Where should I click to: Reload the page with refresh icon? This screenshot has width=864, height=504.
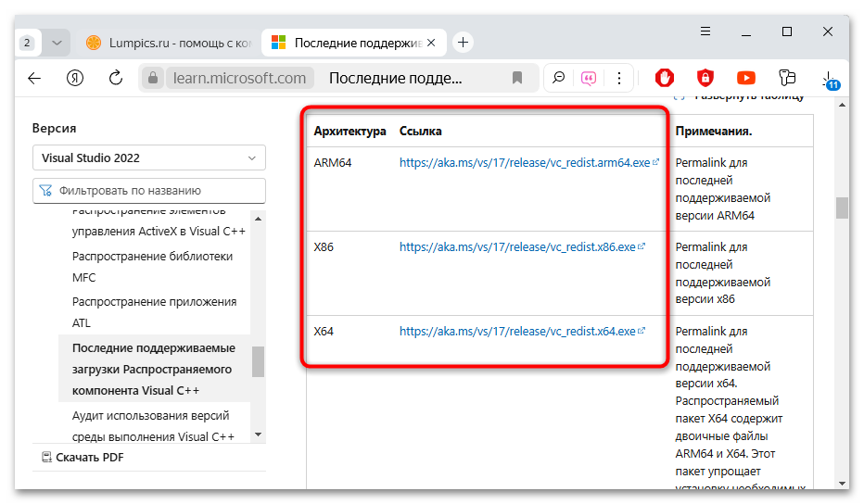[x=116, y=78]
